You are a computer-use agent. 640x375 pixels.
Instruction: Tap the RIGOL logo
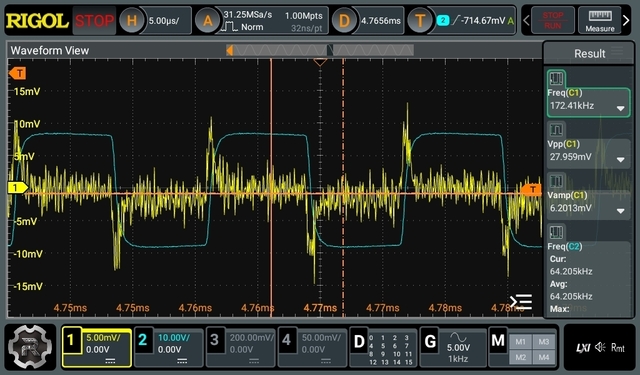click(x=37, y=20)
